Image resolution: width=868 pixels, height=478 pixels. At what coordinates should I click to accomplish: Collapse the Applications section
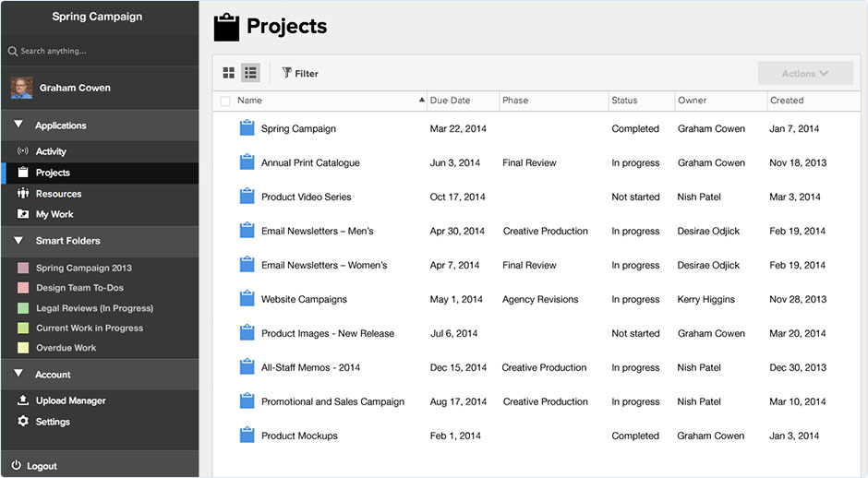coord(18,125)
